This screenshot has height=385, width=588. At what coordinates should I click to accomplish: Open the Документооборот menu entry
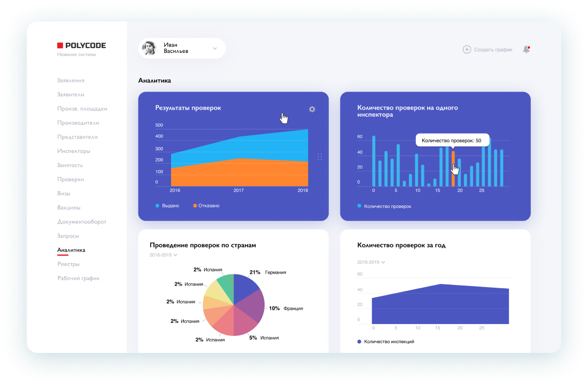click(x=82, y=222)
